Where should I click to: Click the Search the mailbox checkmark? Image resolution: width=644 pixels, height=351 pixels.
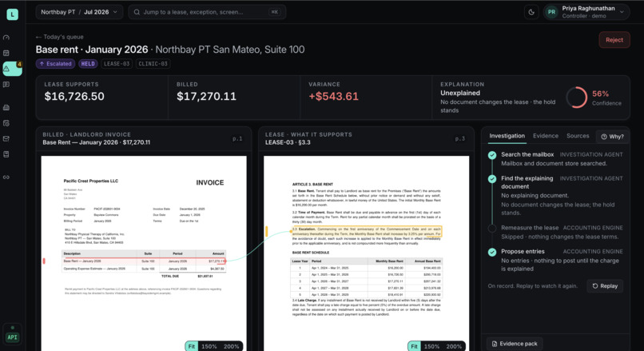pyautogui.click(x=492, y=155)
